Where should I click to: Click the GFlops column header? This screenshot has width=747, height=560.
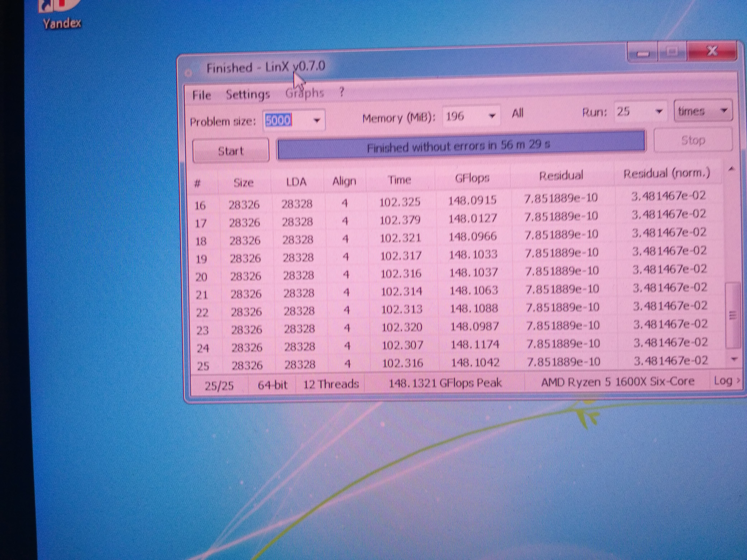click(x=472, y=178)
